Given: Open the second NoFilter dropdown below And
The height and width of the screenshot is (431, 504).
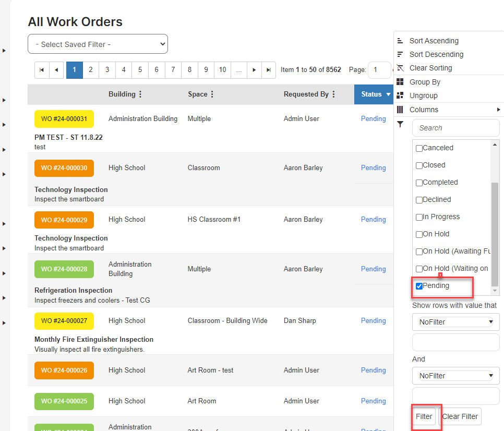Looking at the screenshot, I should click(x=456, y=375).
